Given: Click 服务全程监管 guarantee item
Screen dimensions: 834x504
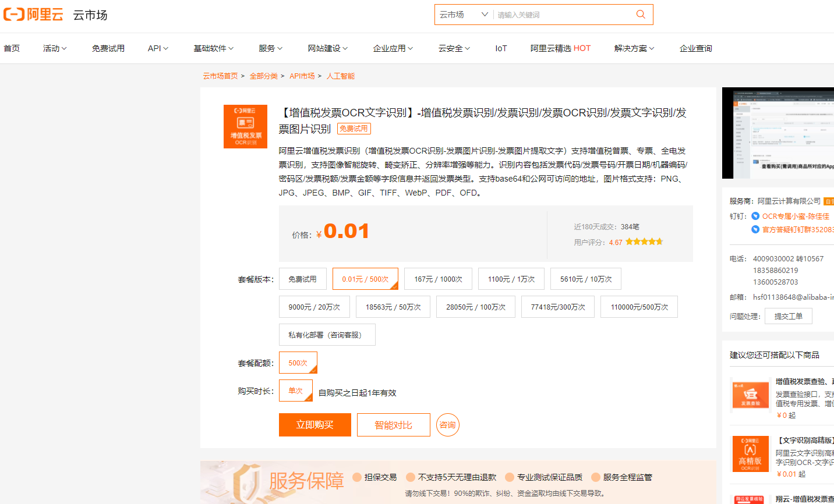Looking at the screenshot, I should click(x=621, y=477).
